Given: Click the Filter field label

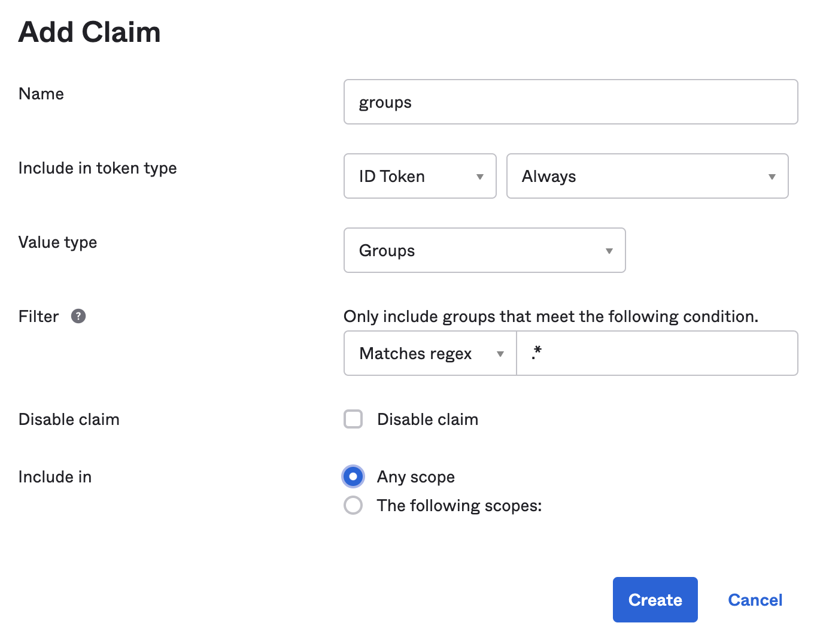Looking at the screenshot, I should click(x=39, y=317).
